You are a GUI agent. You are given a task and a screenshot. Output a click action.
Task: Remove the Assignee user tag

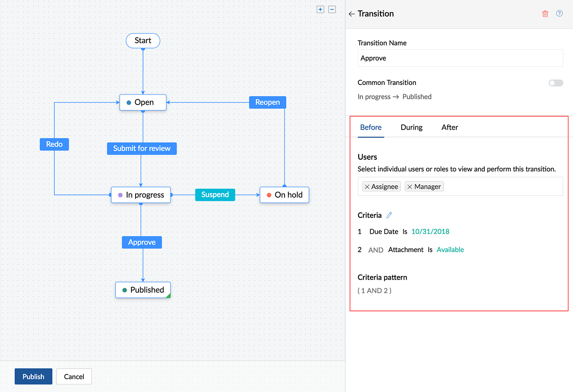click(367, 187)
